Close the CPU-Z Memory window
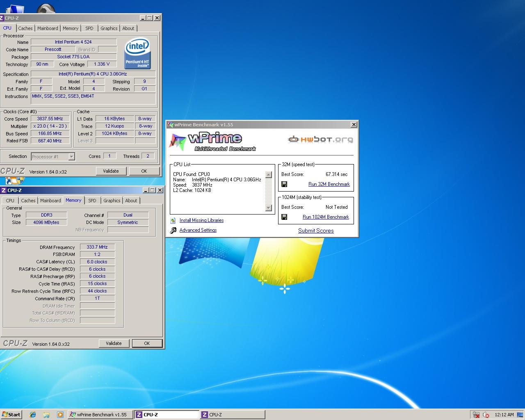The width and height of the screenshot is (525, 420). pyautogui.click(x=160, y=190)
